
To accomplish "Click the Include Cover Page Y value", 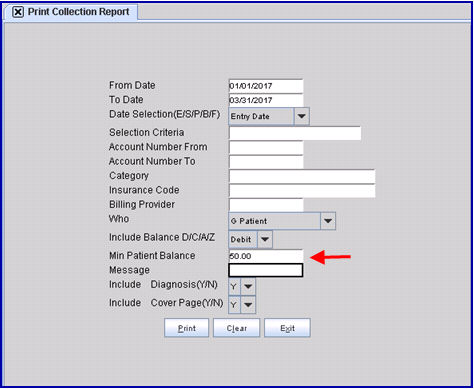I will tap(234, 305).
